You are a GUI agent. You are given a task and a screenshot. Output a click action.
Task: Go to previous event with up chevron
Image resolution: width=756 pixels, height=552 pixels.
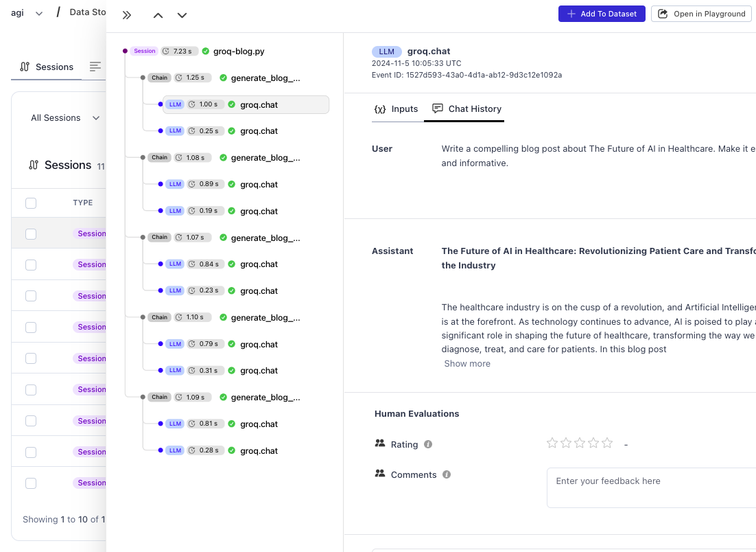(x=158, y=15)
